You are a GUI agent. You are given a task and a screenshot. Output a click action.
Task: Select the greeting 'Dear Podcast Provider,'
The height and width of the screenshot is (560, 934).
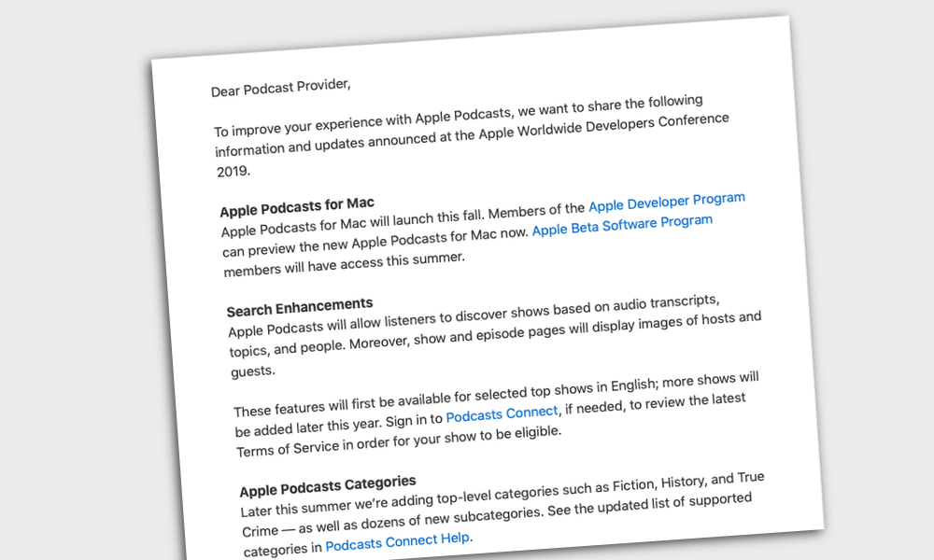coord(280,88)
